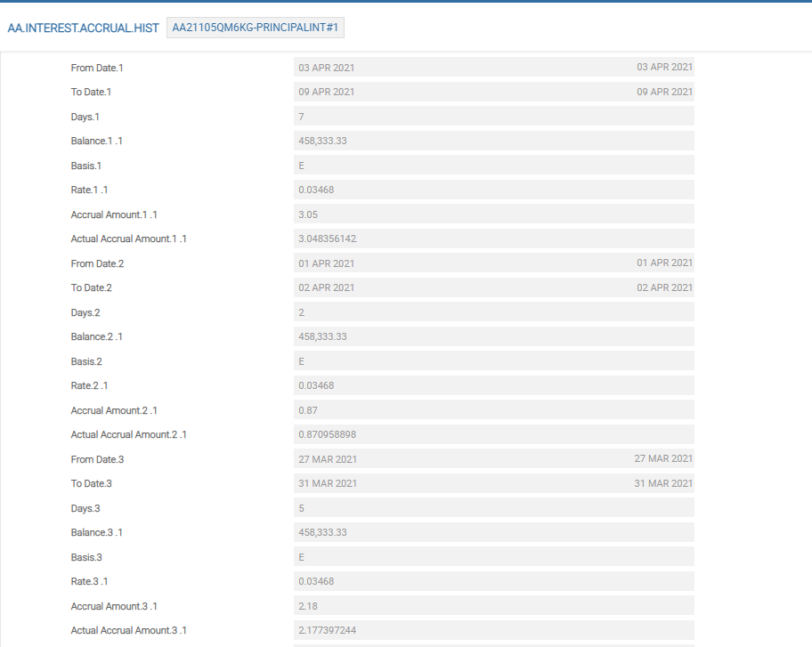The height and width of the screenshot is (647, 812).
Task: Click the Balance.1 .1 amount field
Action: click(x=493, y=141)
